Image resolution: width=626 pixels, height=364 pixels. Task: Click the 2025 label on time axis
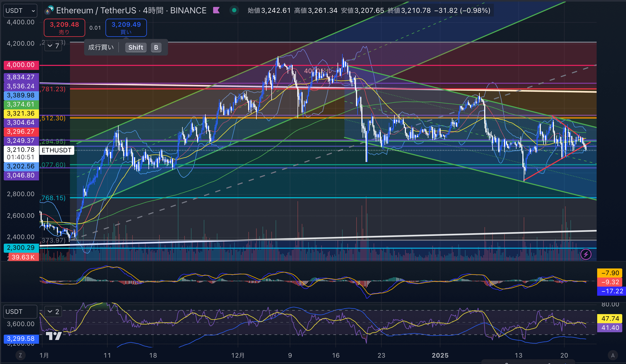pos(440,355)
